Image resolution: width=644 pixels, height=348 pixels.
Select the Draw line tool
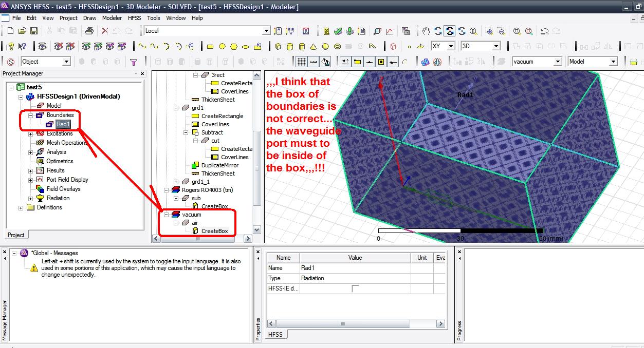tap(141, 46)
